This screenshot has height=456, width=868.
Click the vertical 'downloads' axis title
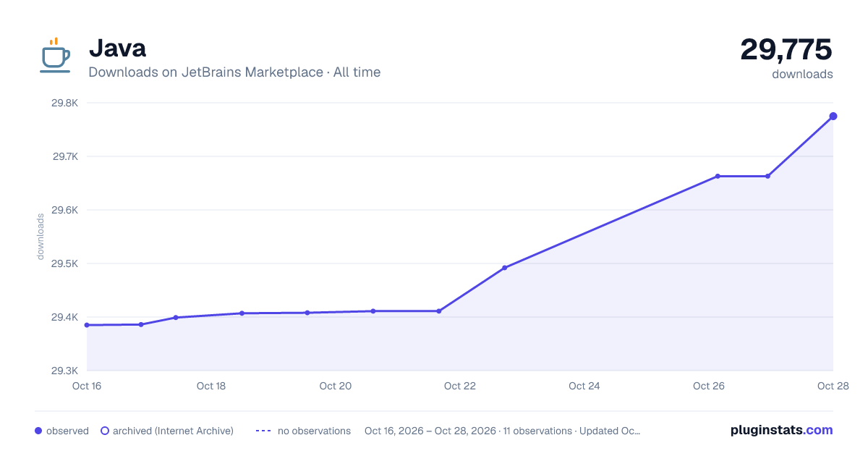click(41, 237)
